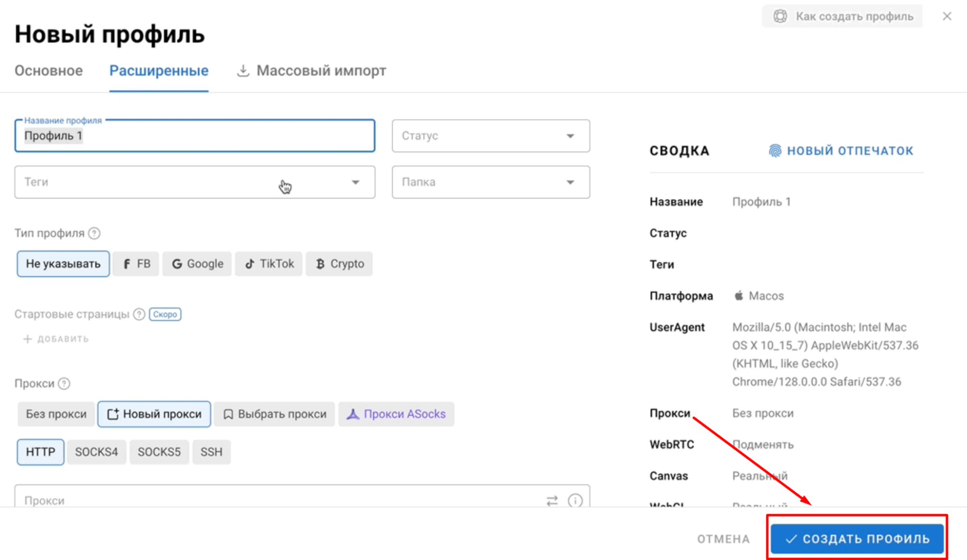Open the Статус dropdown
This screenshot has width=967, height=560.
click(x=491, y=136)
